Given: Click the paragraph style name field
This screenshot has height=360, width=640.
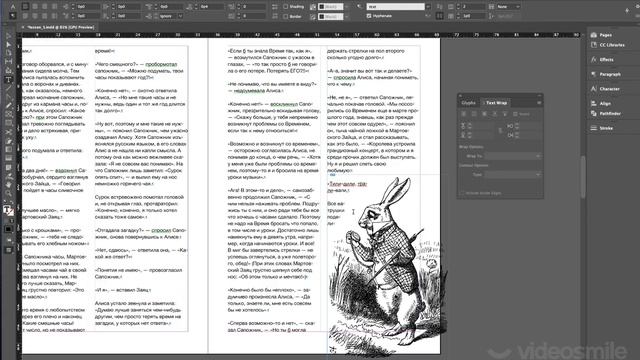Looking at the screenshot, I should [395, 7].
